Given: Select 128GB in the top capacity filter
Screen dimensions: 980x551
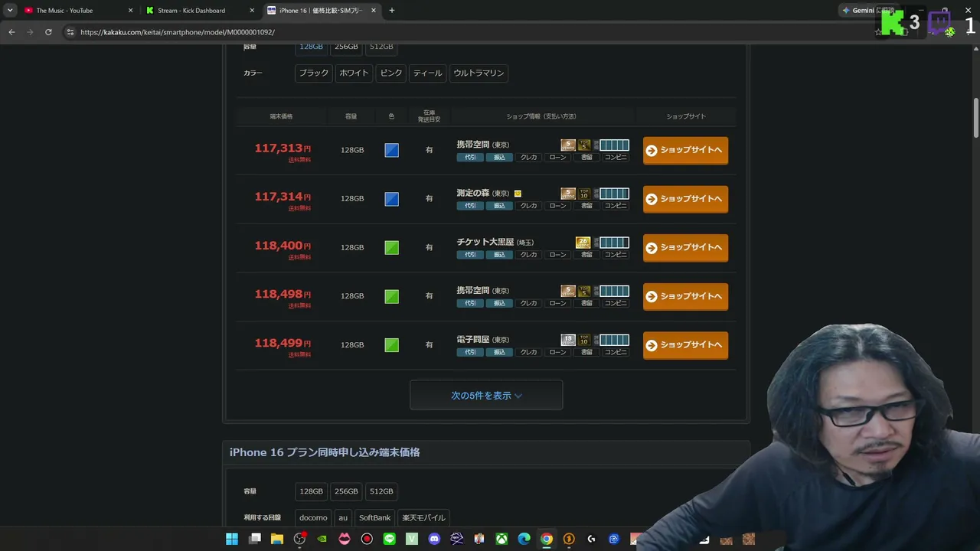Looking at the screenshot, I should 311,47.
